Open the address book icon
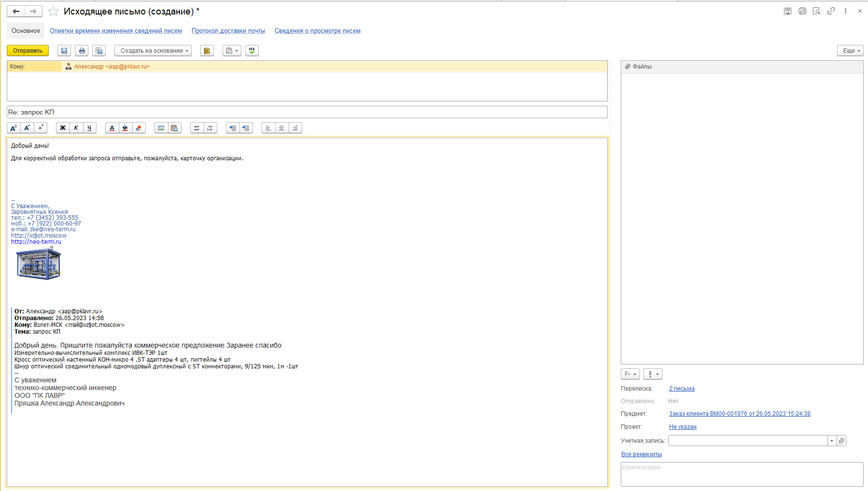868x491 pixels. pos(207,51)
